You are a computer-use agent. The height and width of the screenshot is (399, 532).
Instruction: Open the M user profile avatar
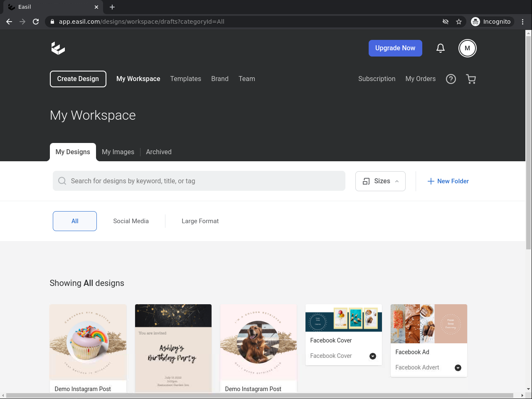click(x=468, y=48)
